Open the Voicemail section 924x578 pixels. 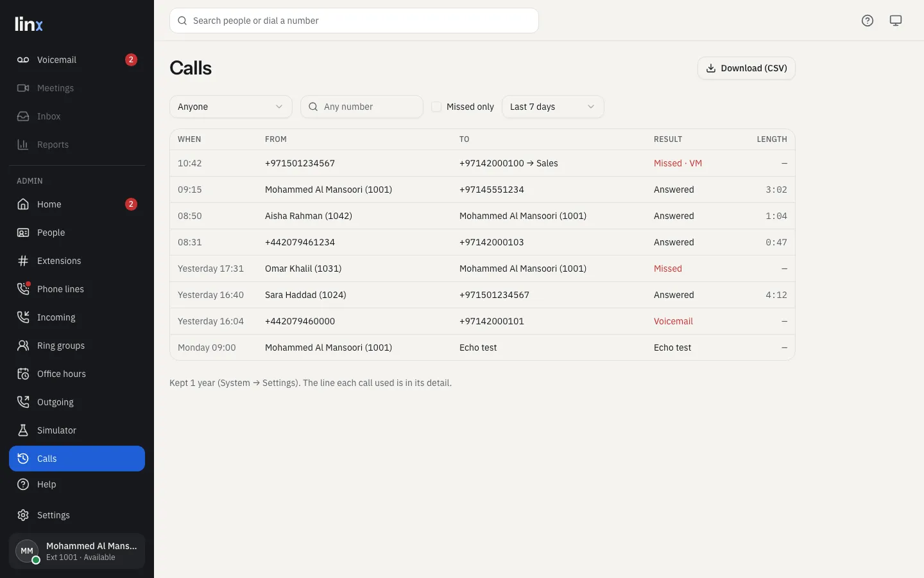(77, 60)
